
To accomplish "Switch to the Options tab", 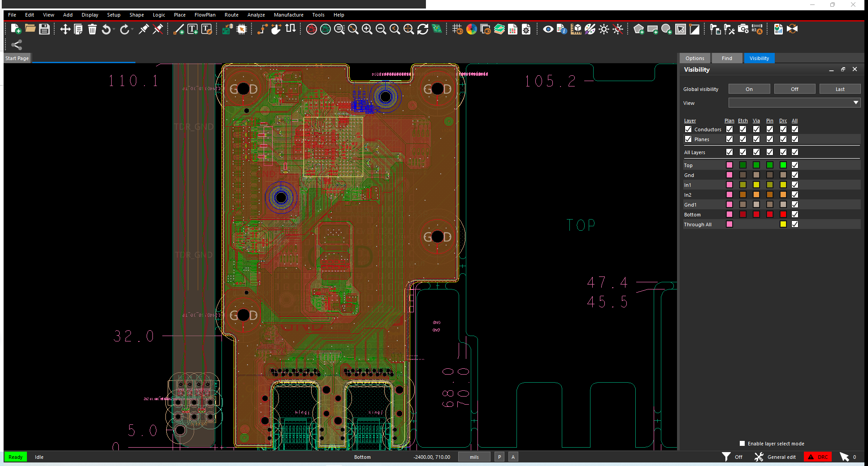I will pos(694,58).
